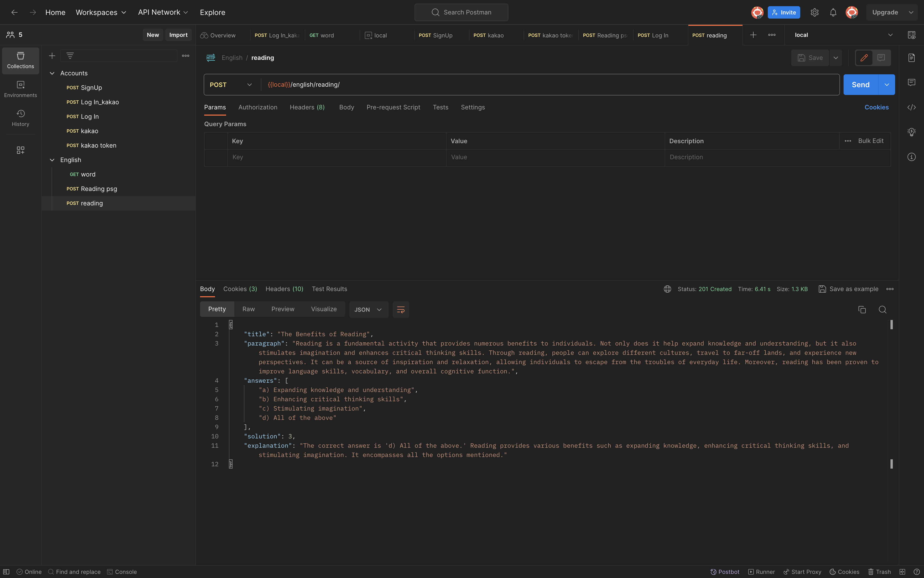Open the Upgrade dropdown arrow

point(911,12)
